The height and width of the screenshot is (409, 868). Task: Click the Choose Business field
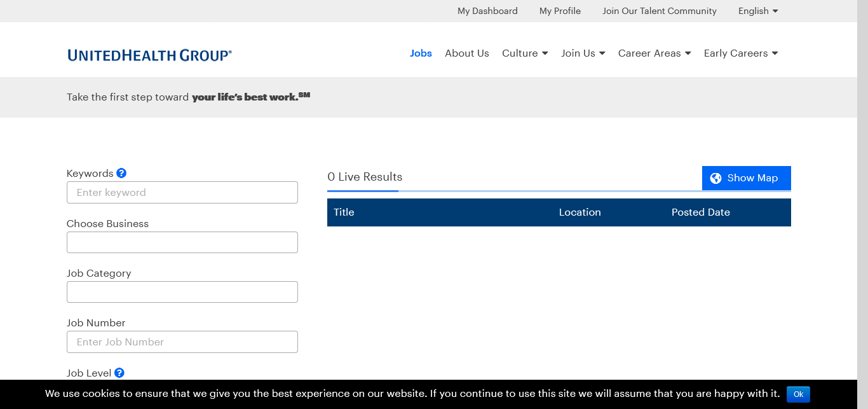182,242
